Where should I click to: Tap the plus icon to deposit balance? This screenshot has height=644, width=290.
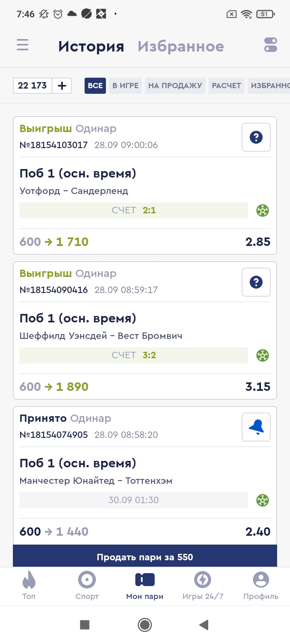[x=62, y=86]
